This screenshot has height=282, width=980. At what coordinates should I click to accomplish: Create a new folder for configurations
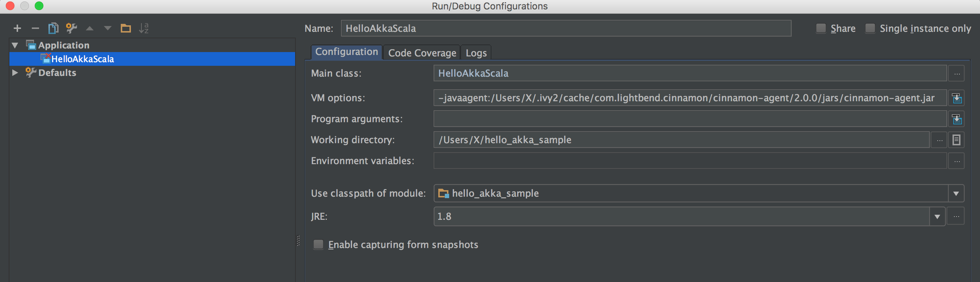(125, 28)
